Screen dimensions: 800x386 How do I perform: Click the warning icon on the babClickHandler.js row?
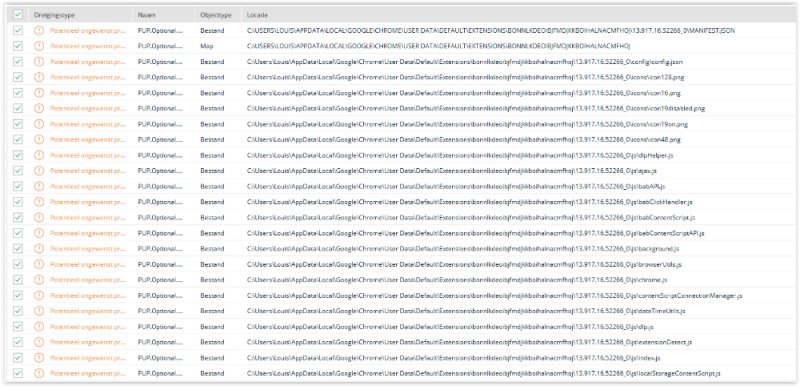pyautogui.click(x=39, y=202)
